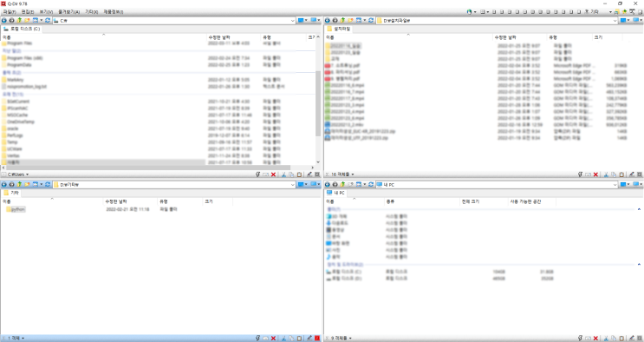Sort 설치파일 pane by 크기 column
This screenshot has height=342, width=644.
click(x=608, y=37)
